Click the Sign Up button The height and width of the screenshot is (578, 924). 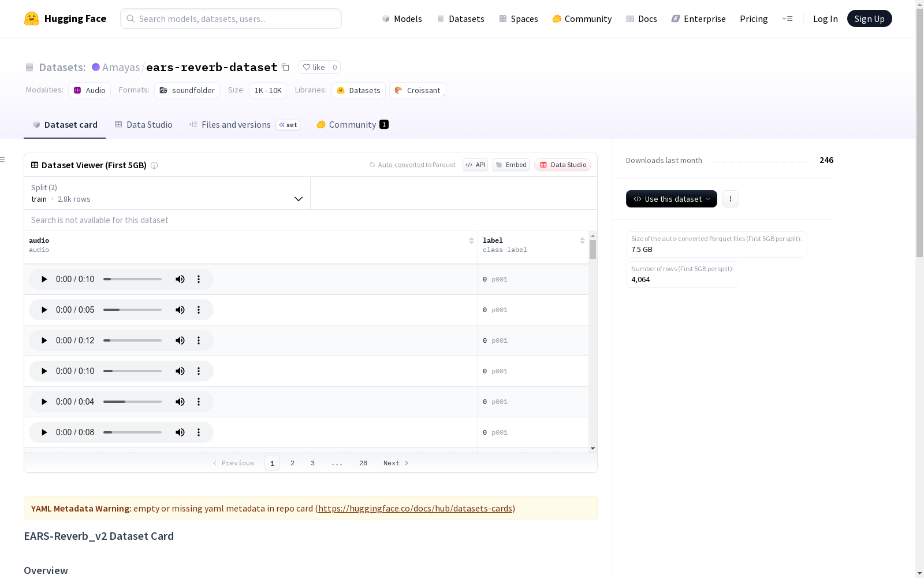click(869, 18)
